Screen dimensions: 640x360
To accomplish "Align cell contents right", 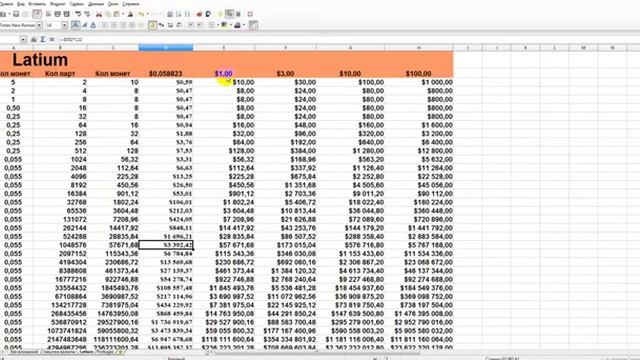I will click(x=123, y=25).
